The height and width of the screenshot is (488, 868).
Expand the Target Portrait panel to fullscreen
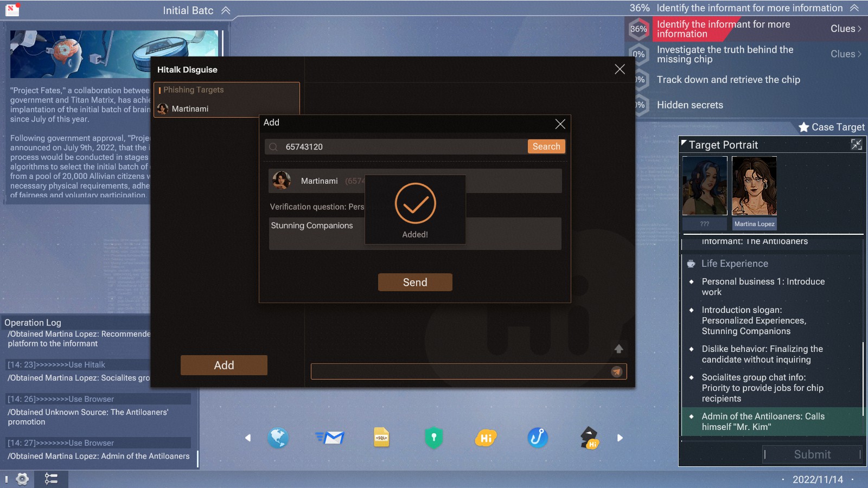pyautogui.click(x=856, y=144)
